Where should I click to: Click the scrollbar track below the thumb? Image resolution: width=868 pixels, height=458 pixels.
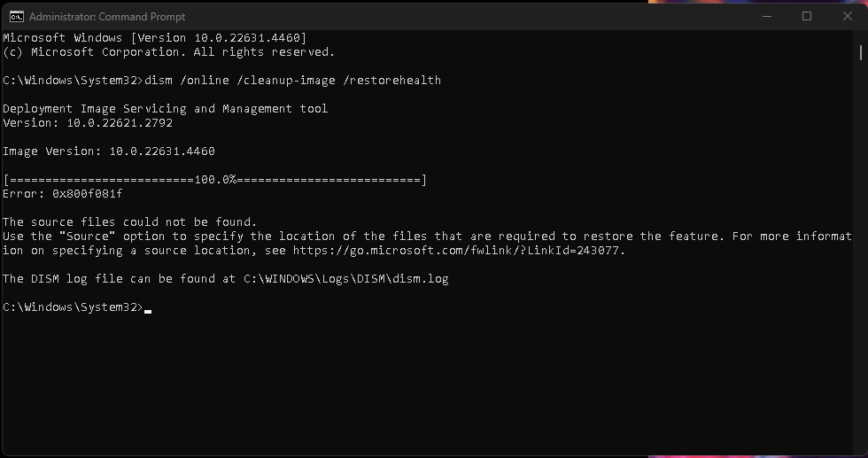(860, 255)
